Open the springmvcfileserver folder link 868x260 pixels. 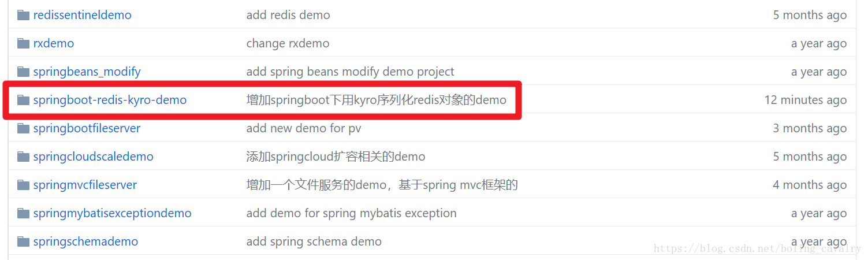[x=85, y=185]
